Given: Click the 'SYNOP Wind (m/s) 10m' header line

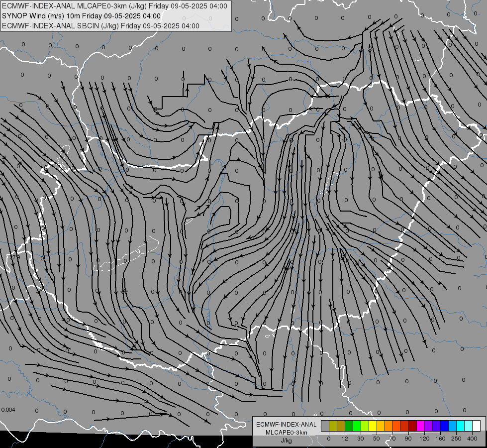Looking at the screenshot, I should 82,16.
